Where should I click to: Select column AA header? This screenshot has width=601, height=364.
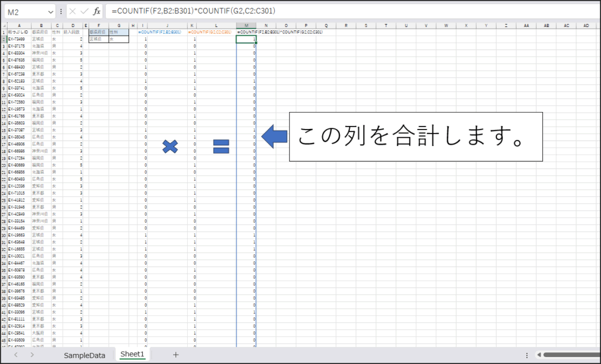click(526, 26)
